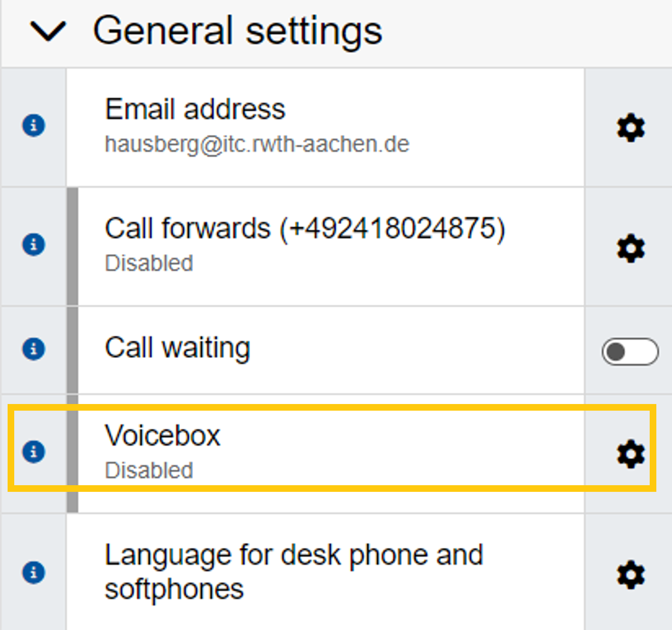
Task: Click the info icon beside Email address
Action: 34,126
